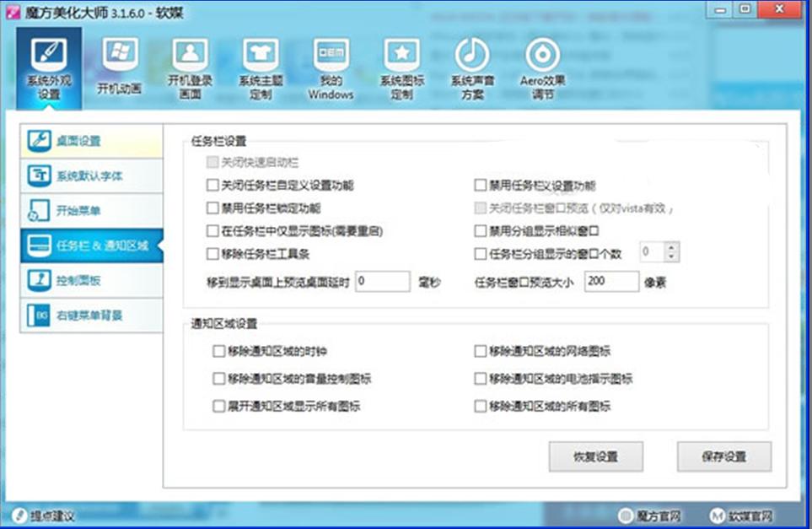Check 移除通知区域的网络图标 option
Viewport: 812px width, 529px height.
tap(480, 351)
